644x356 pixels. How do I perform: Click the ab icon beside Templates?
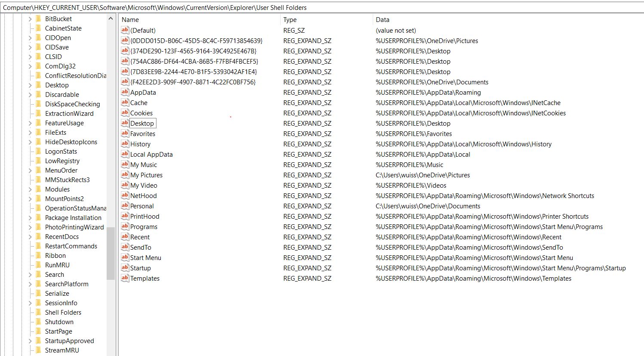click(x=125, y=278)
